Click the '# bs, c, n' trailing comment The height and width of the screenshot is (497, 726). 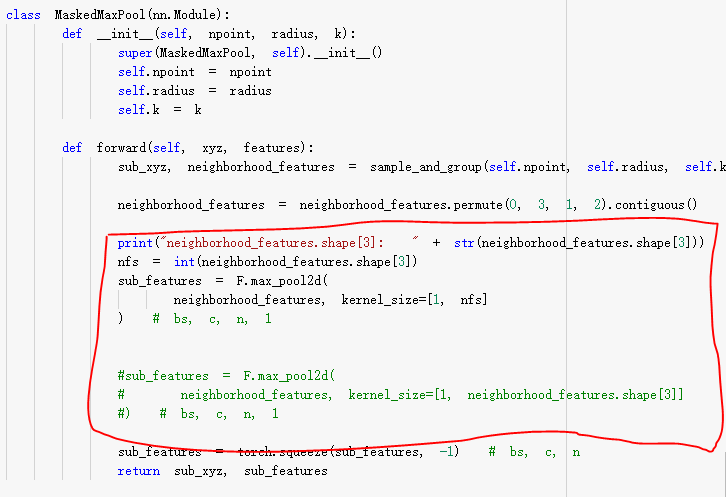click(534, 452)
